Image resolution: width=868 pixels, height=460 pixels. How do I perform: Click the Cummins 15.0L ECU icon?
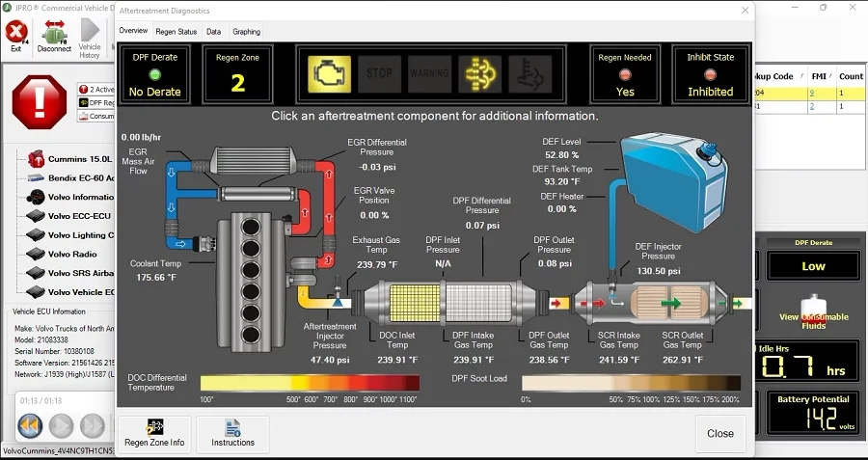tap(37, 159)
